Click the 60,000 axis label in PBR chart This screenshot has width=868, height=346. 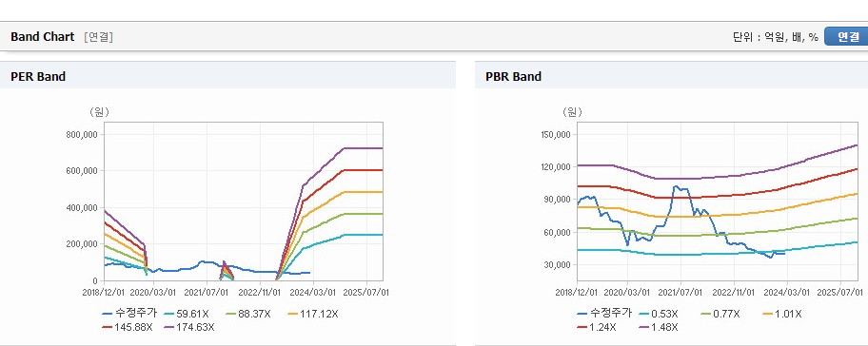tap(558, 232)
